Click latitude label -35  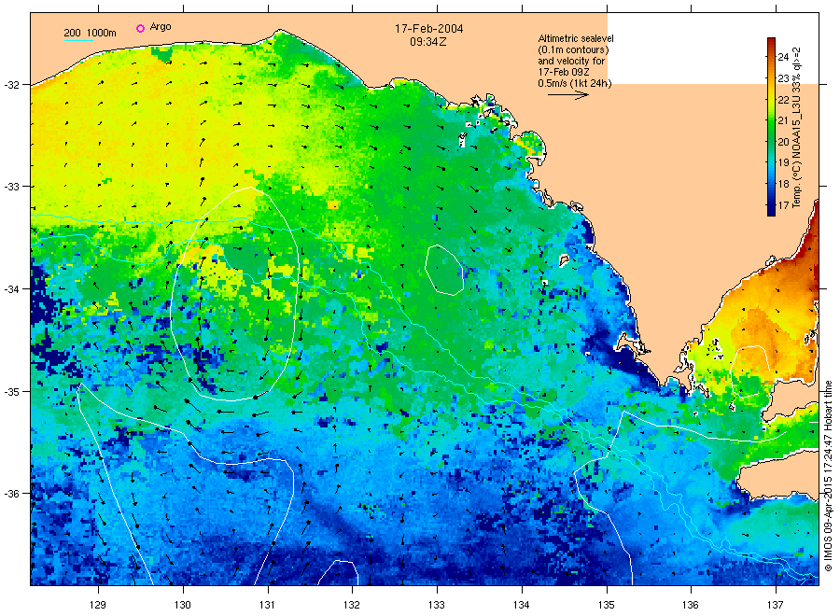tap(11, 392)
